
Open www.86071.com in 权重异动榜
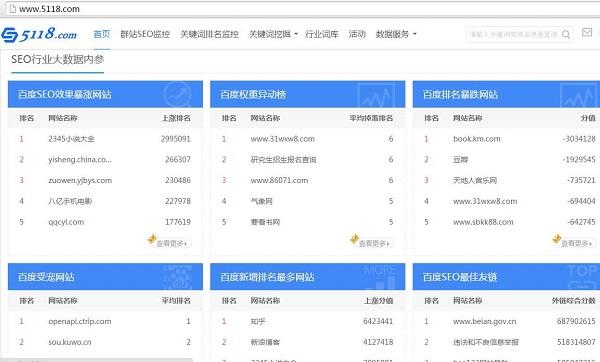279,180
